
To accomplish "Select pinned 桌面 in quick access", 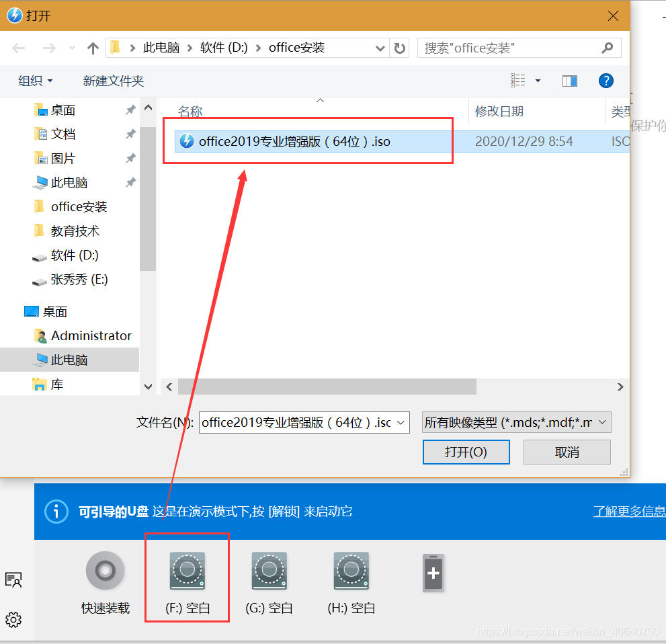I will coord(63,110).
